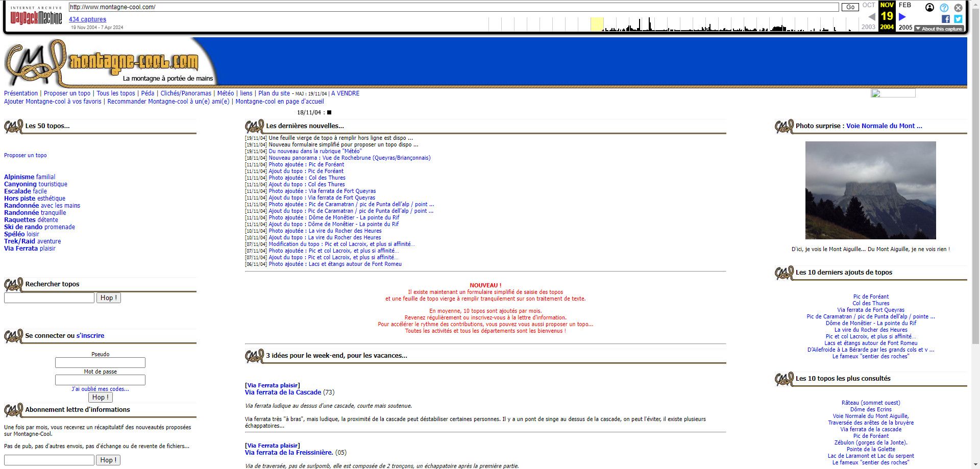Open Photo ajoutée : Lacs et étangs Font Romeu

pos(335,264)
